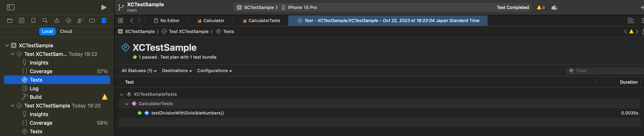Screen dimensions: 644x136
Task: Select the Find navigator magnifier icon
Action: tap(45, 21)
